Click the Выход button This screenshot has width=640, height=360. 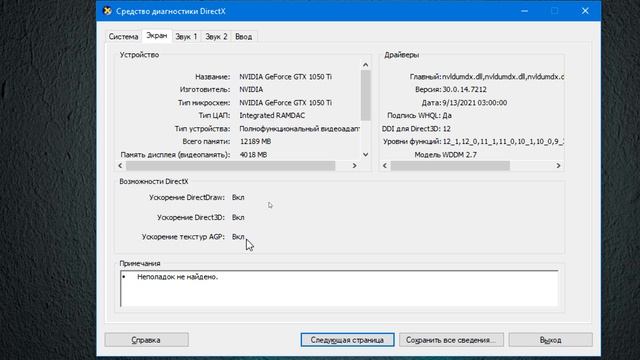pos(550,340)
